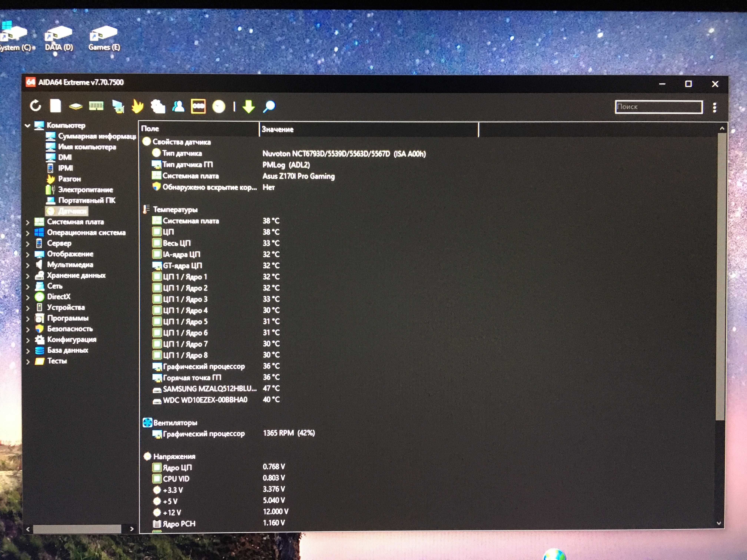This screenshot has width=747, height=560.
Task: Expand the Отображение tree node
Action: pyautogui.click(x=28, y=254)
